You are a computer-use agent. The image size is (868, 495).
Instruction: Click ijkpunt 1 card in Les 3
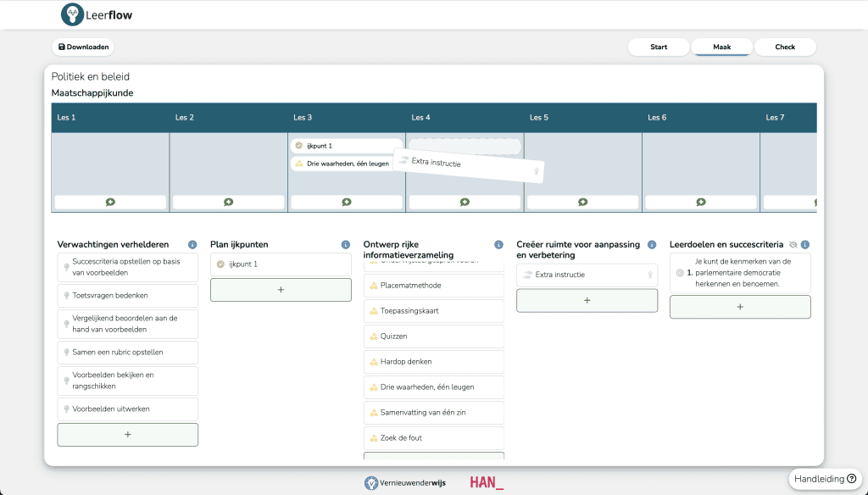pyautogui.click(x=346, y=146)
